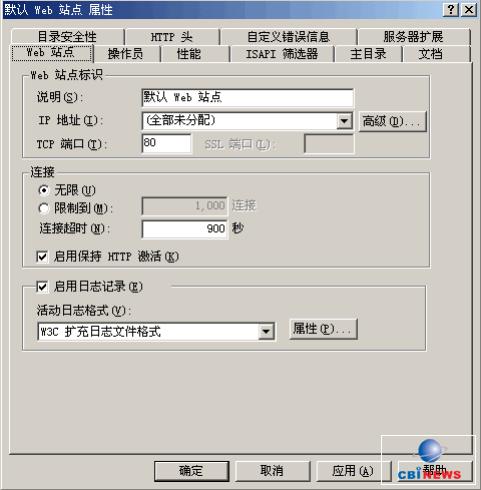Click the TCP 端口 input field
481x490 pixels.
click(x=166, y=143)
